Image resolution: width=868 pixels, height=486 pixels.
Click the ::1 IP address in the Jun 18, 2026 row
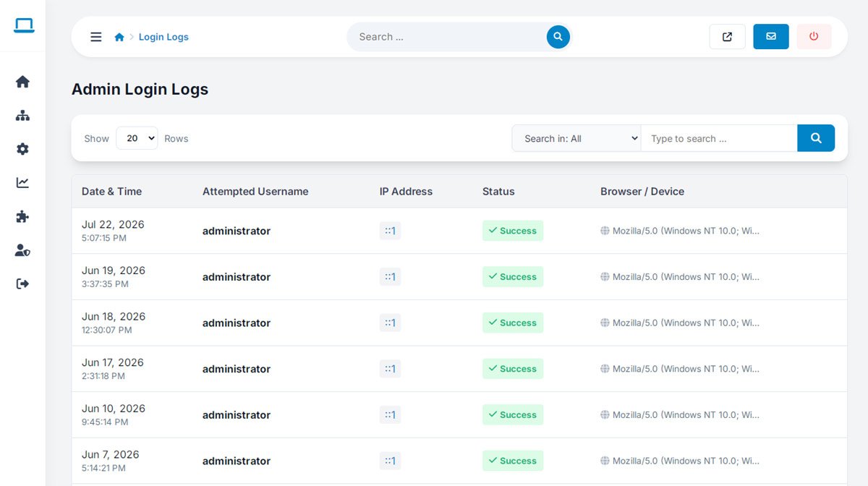[390, 323]
